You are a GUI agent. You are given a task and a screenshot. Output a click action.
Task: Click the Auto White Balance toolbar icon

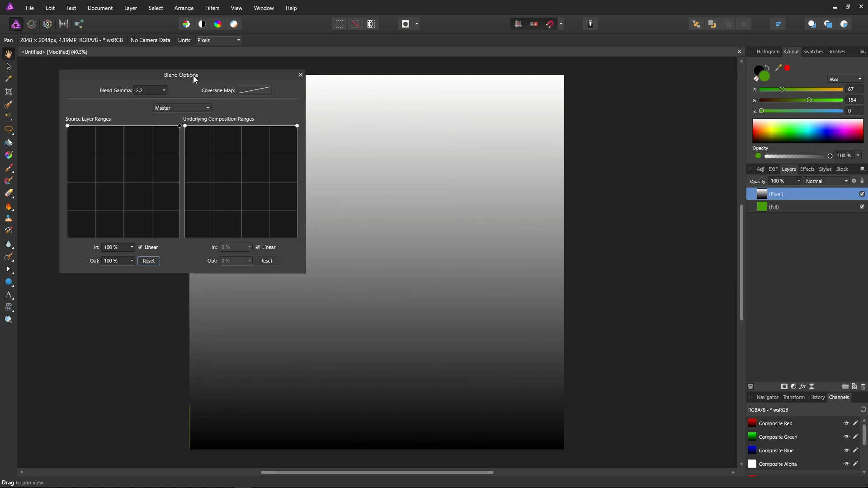click(234, 24)
